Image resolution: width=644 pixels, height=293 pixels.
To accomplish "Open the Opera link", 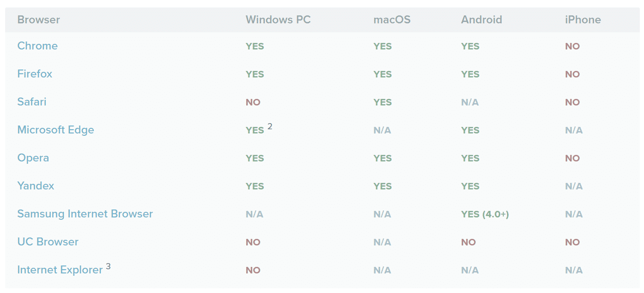I will (x=33, y=158).
